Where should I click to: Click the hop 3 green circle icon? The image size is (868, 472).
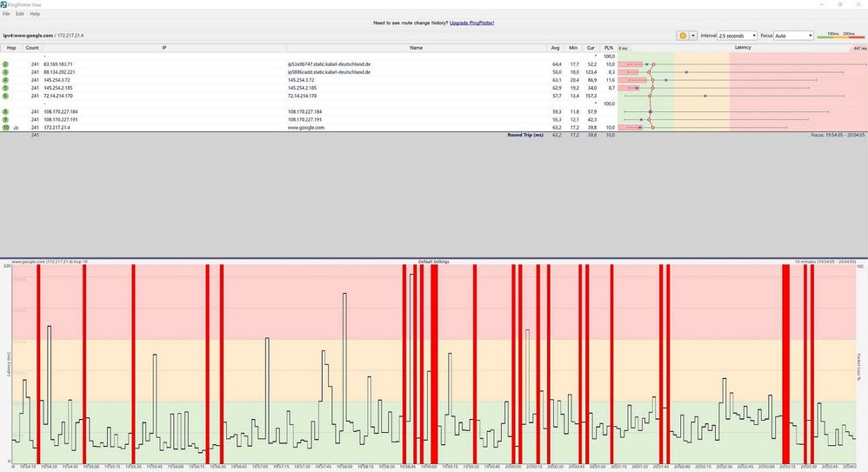pos(5,72)
